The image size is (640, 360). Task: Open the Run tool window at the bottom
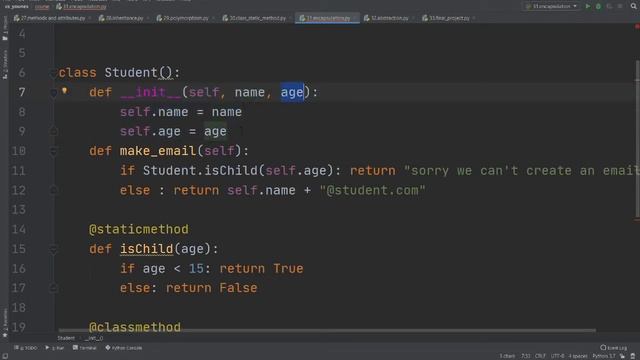point(55,348)
